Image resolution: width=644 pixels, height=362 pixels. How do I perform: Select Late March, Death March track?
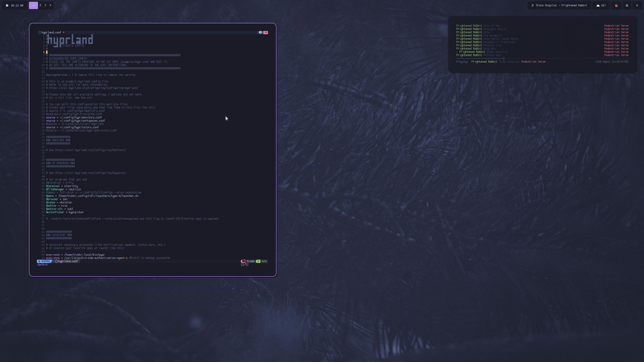coord(542,39)
